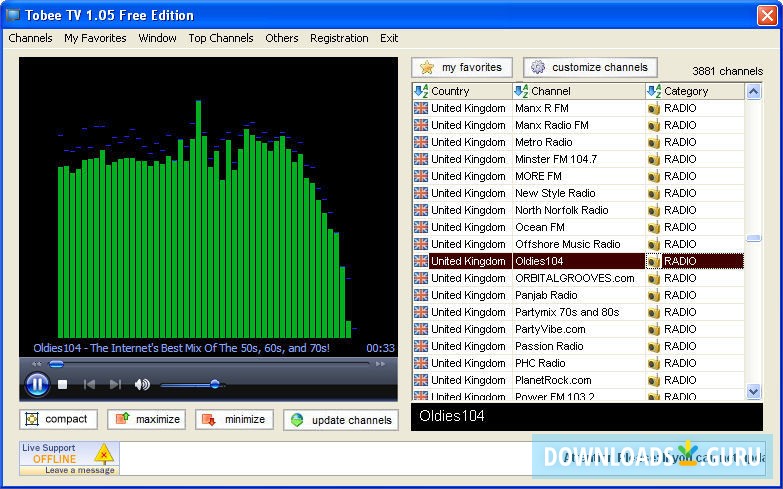The height and width of the screenshot is (489, 783).
Task: Click the 3881 channels count label
Action: [728, 71]
